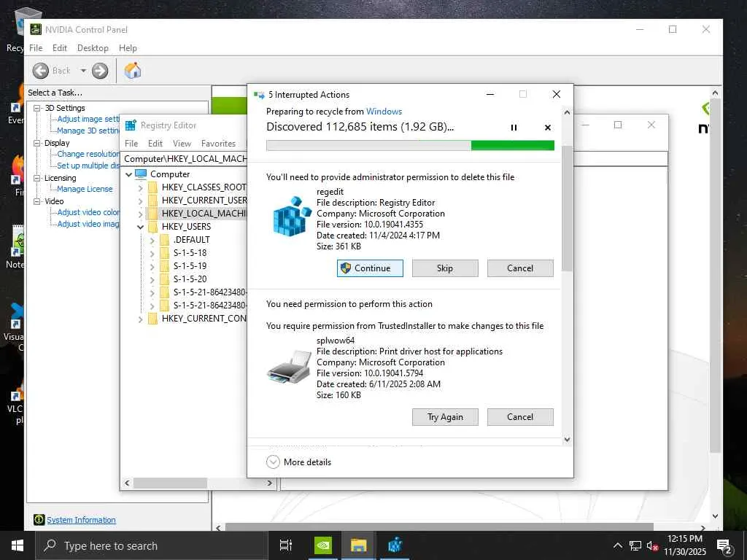Open the View menu in Registry Editor
The width and height of the screenshot is (747, 560).
coord(182,144)
